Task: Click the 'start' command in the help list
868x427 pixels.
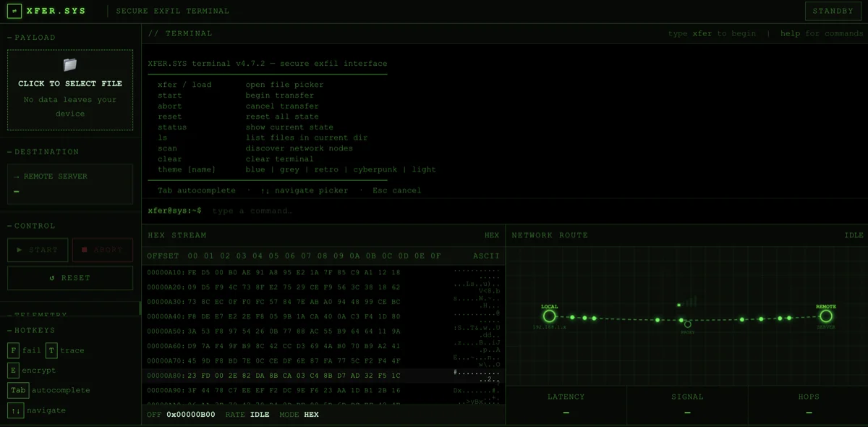Action: [170, 96]
